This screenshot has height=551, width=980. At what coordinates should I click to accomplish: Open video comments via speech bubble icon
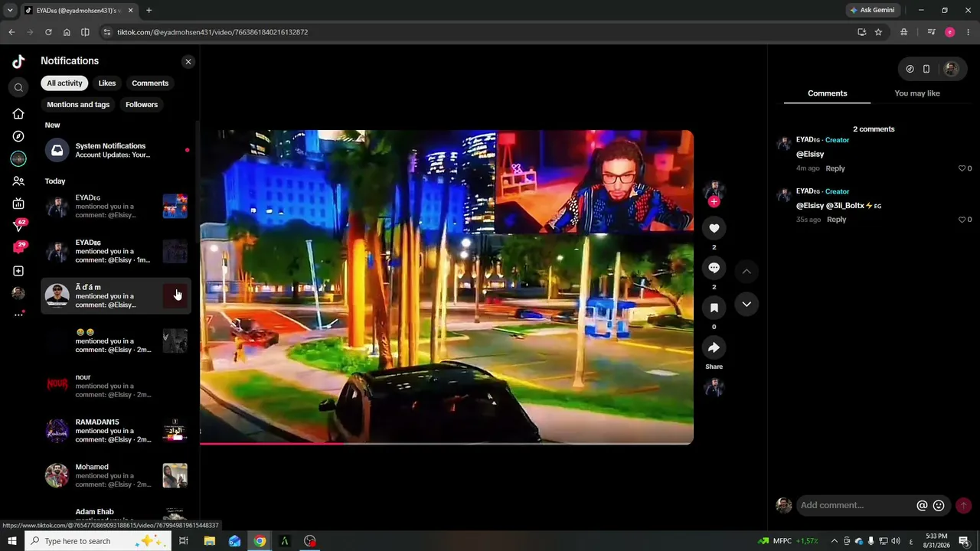tap(714, 268)
